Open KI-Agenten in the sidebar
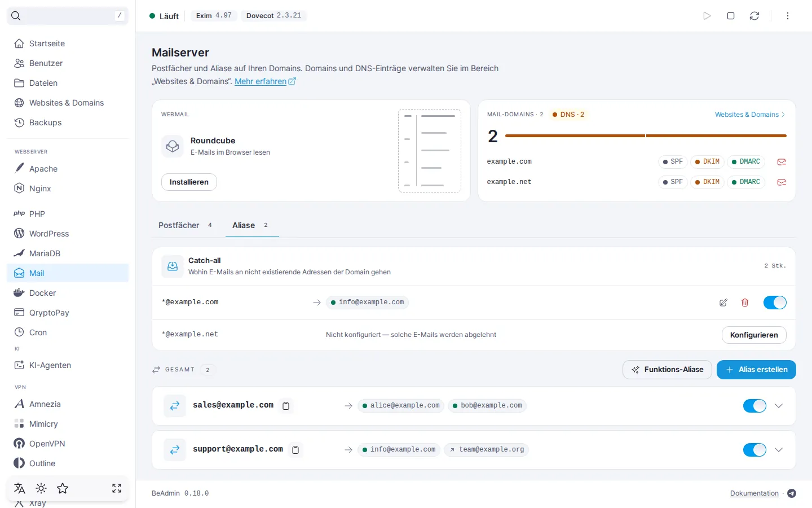 coord(68,365)
